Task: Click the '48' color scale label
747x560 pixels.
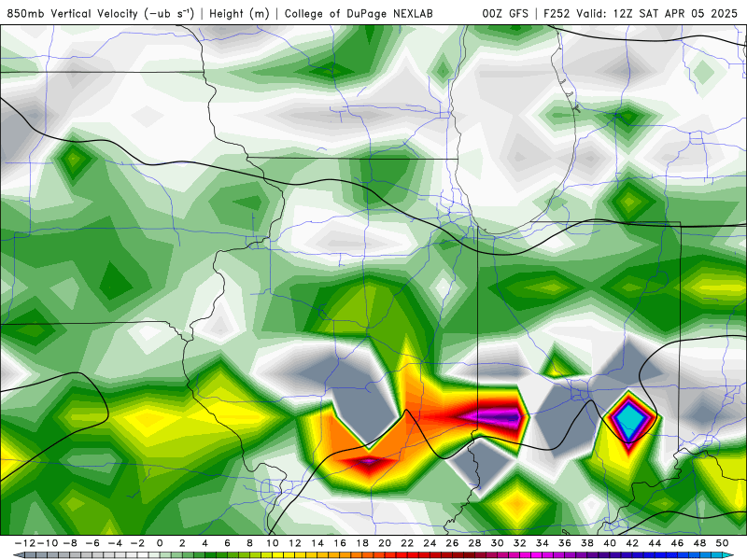Action: pyautogui.click(x=699, y=543)
